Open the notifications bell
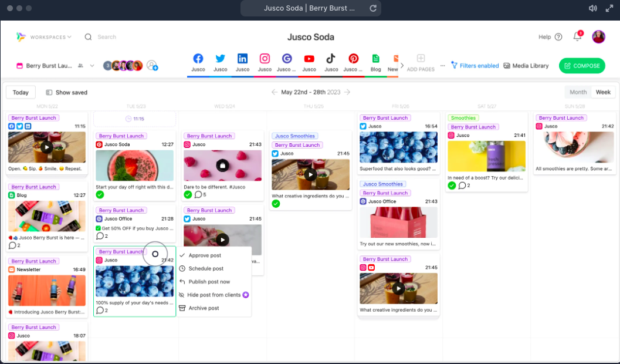The image size is (620, 364). (577, 37)
